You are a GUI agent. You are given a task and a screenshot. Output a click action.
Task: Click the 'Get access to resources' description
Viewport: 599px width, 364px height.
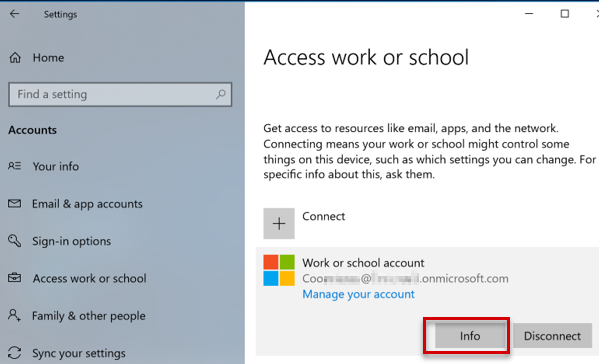point(429,151)
